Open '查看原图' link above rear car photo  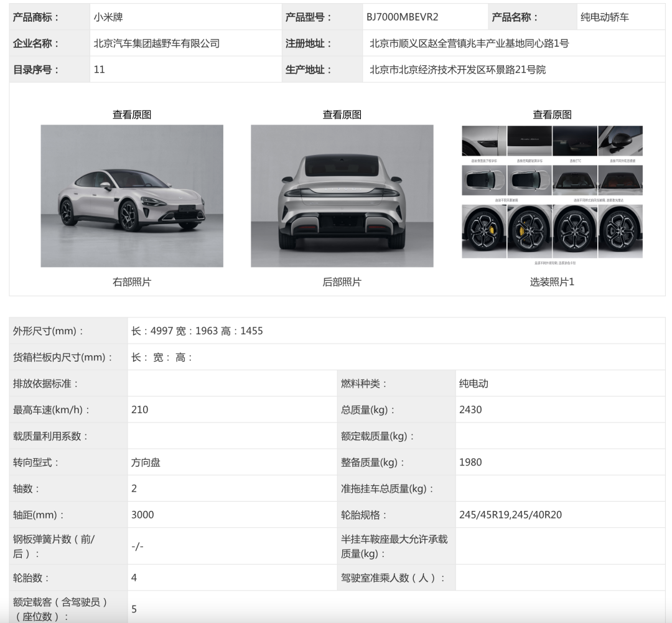tap(342, 115)
